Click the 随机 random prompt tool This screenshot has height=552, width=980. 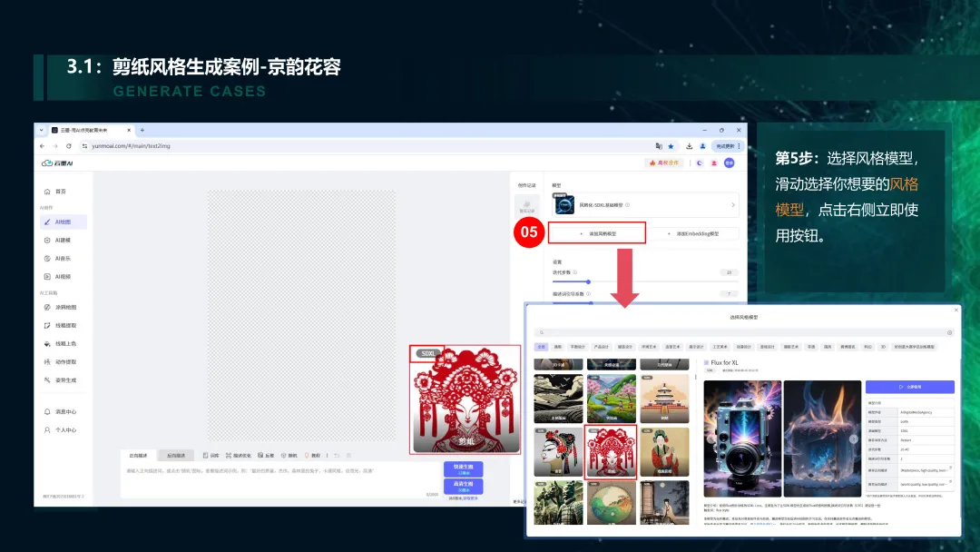[289, 456]
